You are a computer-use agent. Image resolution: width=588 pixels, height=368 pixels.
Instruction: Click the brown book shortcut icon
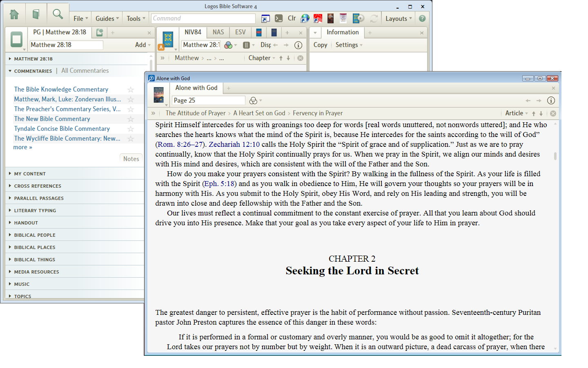point(330,18)
